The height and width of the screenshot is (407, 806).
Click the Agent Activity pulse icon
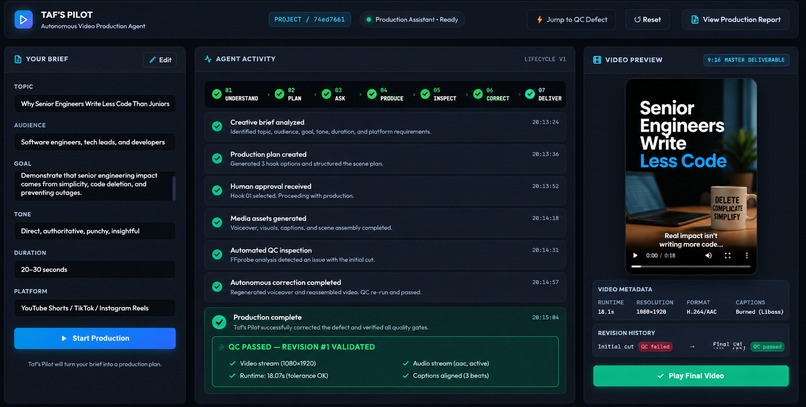point(208,59)
